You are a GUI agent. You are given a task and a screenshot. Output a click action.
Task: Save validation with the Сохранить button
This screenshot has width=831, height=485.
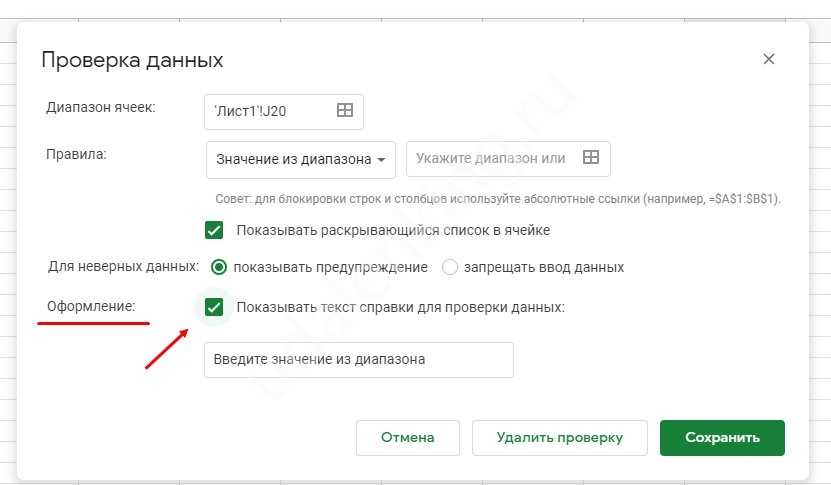(x=722, y=437)
